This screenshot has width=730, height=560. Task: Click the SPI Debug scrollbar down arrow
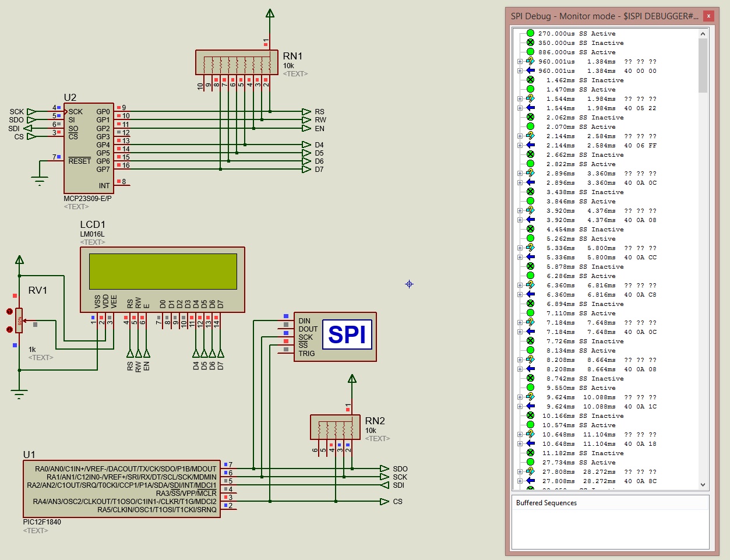(702, 484)
